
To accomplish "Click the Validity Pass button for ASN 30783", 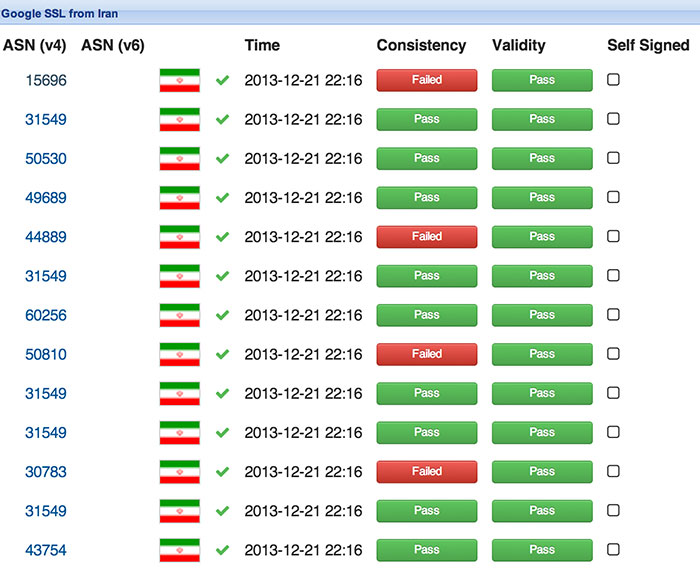I will 542,472.
